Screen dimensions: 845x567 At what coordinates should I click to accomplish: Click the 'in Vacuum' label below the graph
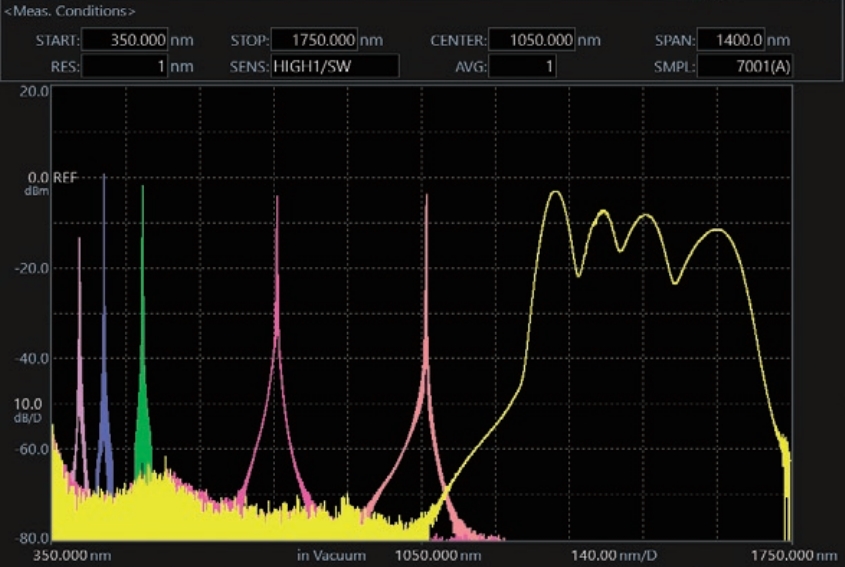[331, 555]
